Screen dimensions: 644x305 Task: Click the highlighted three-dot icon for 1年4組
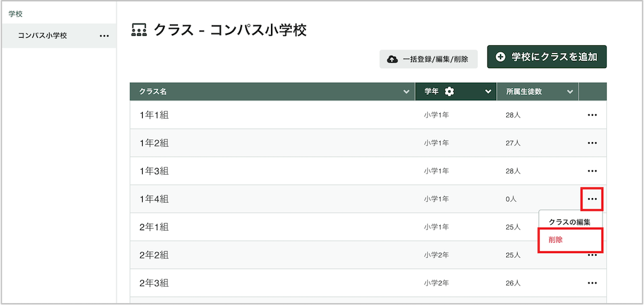(x=592, y=199)
